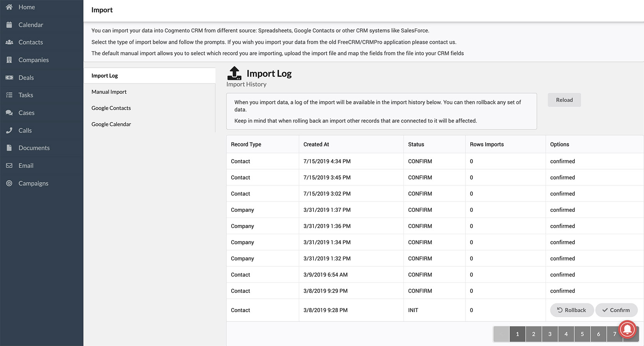Click the INIT status cell
The width and height of the screenshot is (644, 346).
pos(434,310)
